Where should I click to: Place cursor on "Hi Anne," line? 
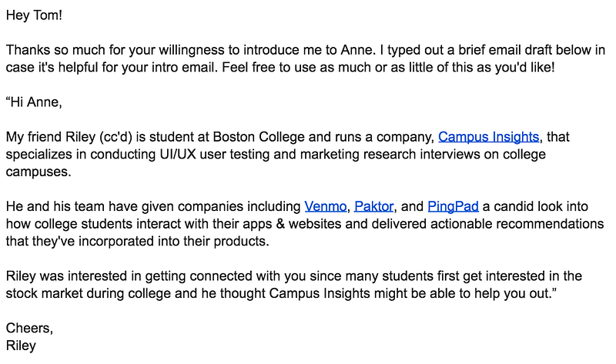pyautogui.click(x=34, y=102)
